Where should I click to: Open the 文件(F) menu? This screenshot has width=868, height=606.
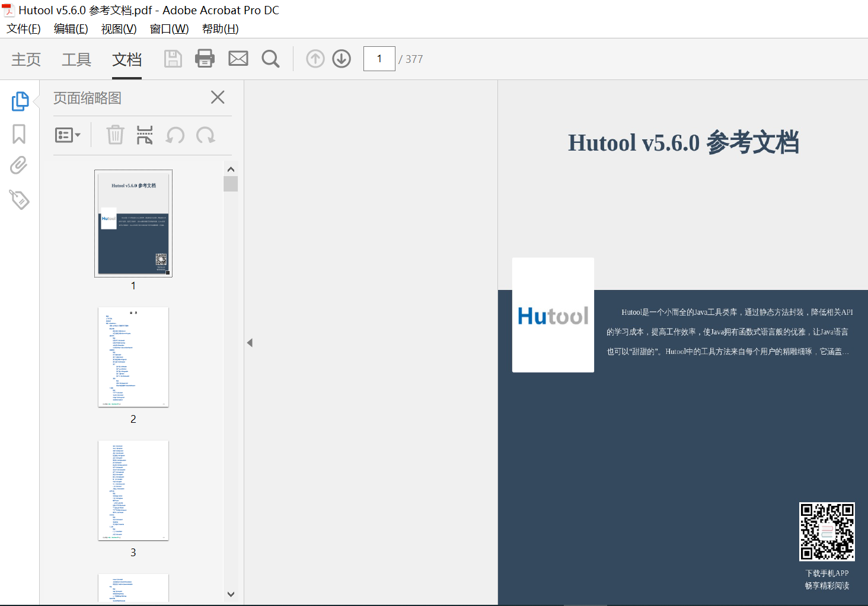click(24, 29)
